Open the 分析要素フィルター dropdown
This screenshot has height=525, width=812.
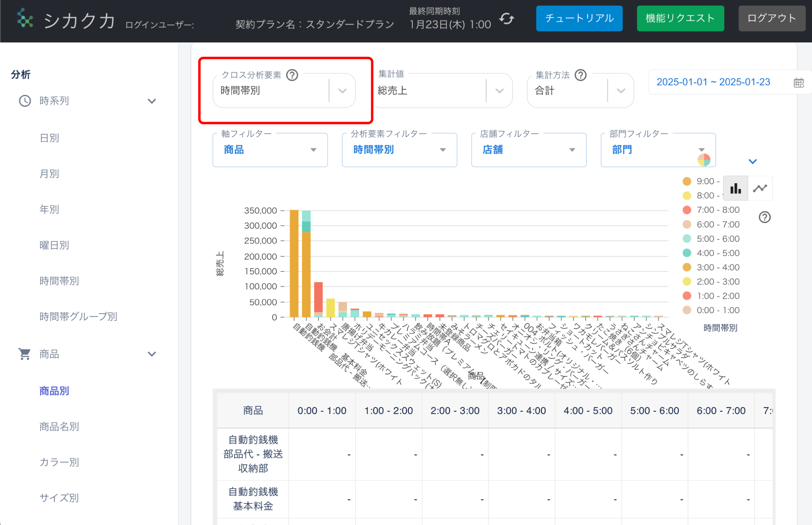point(399,150)
